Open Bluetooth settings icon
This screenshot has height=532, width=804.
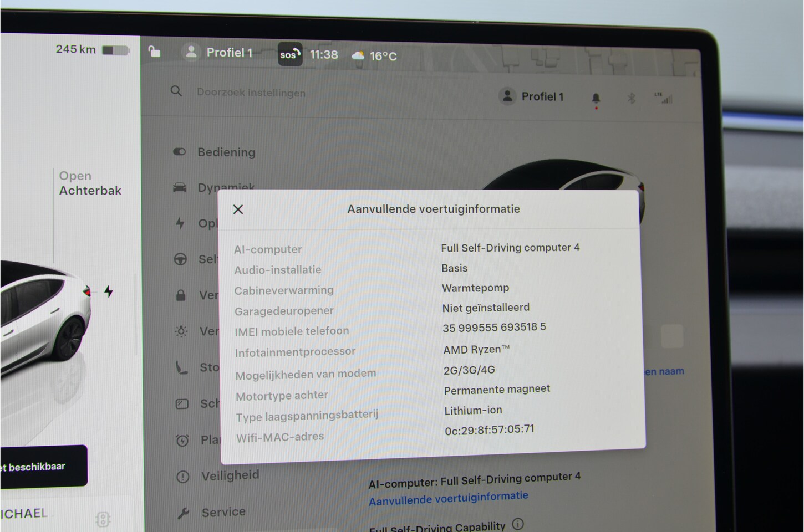pos(630,98)
